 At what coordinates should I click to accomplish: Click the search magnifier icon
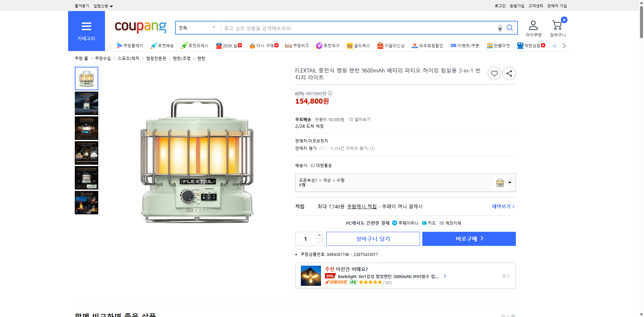(509, 28)
